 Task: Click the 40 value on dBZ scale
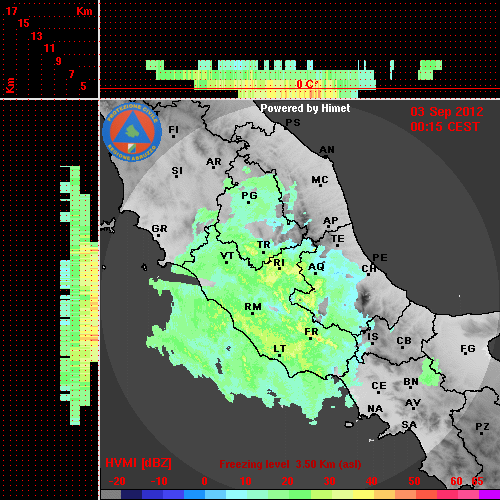click(372, 481)
